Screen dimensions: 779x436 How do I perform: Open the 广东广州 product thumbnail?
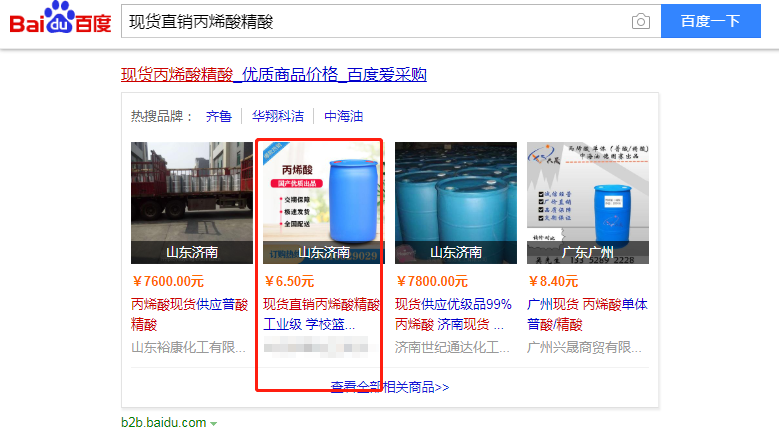588,203
